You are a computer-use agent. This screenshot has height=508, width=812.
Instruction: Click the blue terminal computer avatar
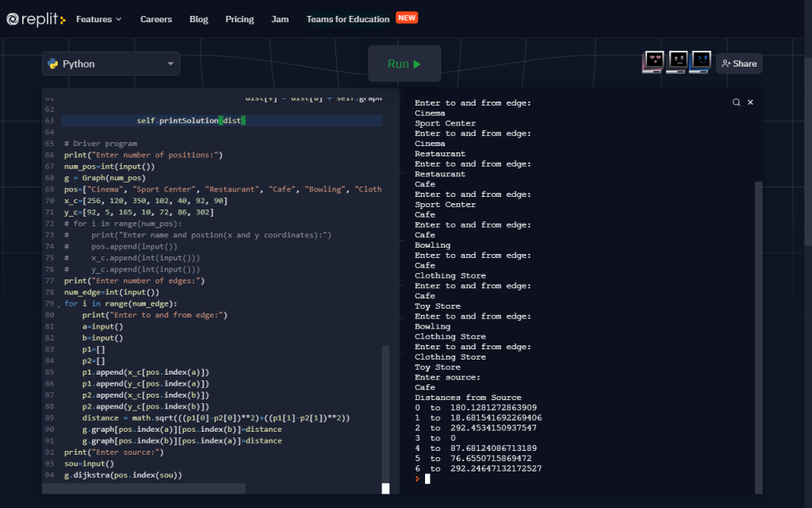(x=700, y=62)
